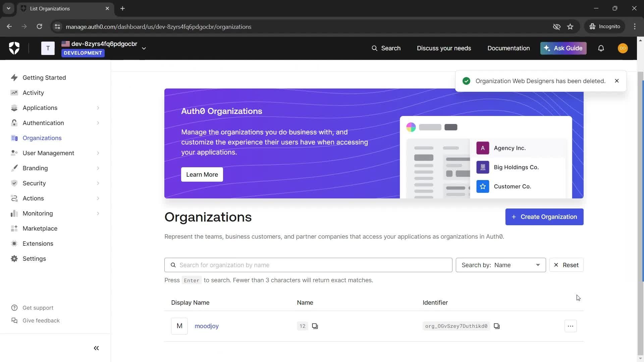Click the Give feedback link
Screen dimensions: 644x362
tap(41, 320)
